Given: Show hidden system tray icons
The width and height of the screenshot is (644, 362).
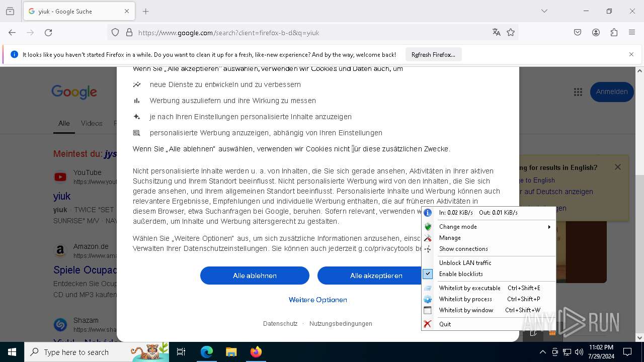Looking at the screenshot, I should (x=542, y=352).
